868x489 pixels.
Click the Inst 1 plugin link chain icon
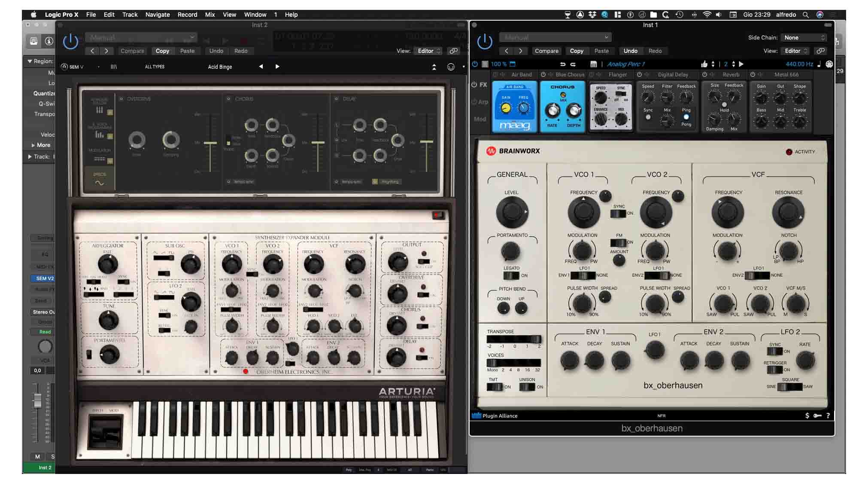pyautogui.click(x=820, y=51)
